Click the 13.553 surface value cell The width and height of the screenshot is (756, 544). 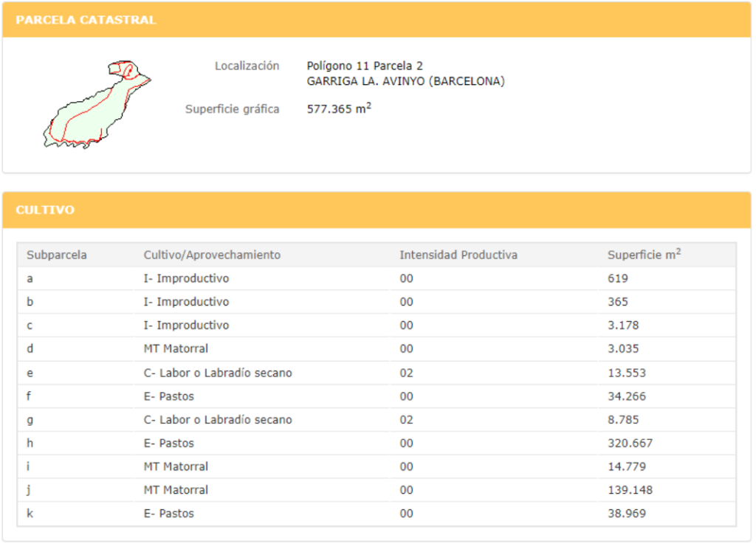coord(626,373)
